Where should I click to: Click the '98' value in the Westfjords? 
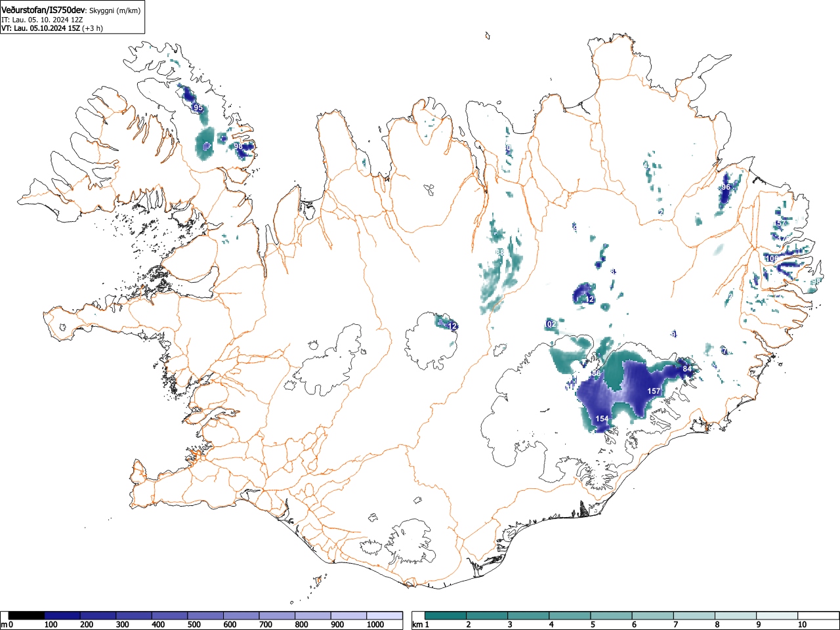[238, 146]
